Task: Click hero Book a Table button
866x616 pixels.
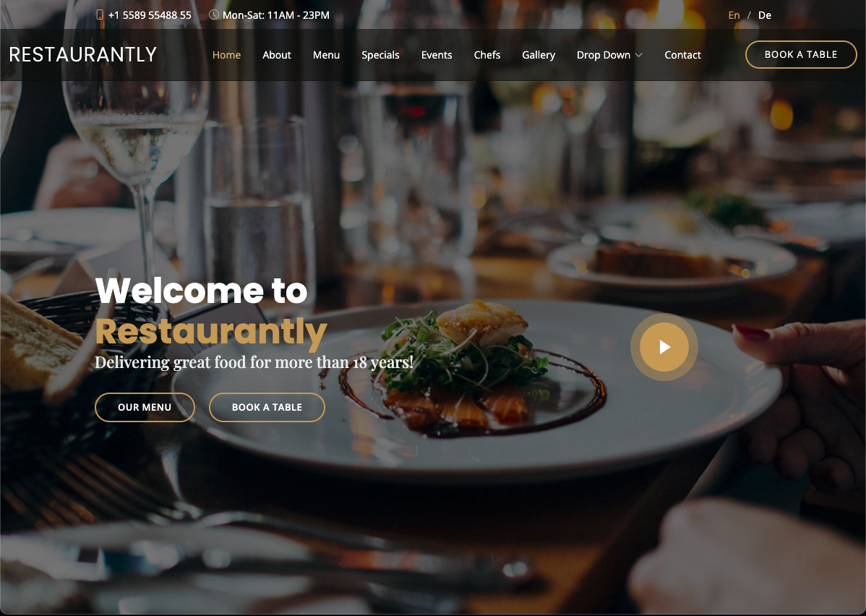Action: [x=267, y=407]
